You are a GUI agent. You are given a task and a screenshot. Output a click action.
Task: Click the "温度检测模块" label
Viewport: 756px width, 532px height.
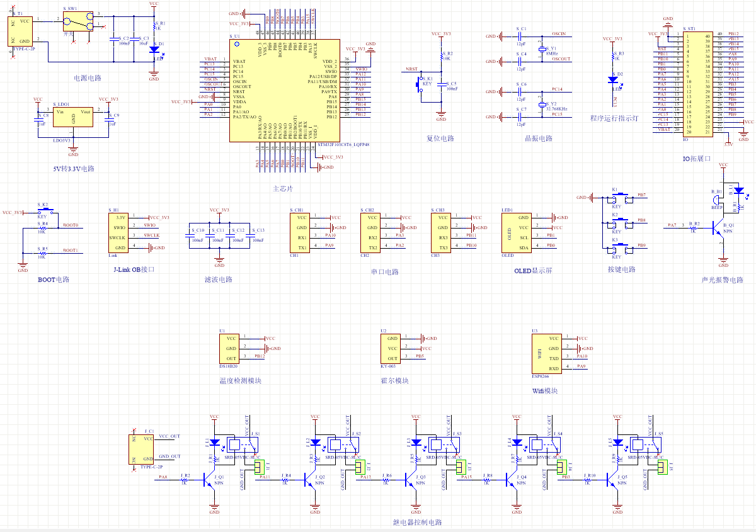click(x=240, y=381)
